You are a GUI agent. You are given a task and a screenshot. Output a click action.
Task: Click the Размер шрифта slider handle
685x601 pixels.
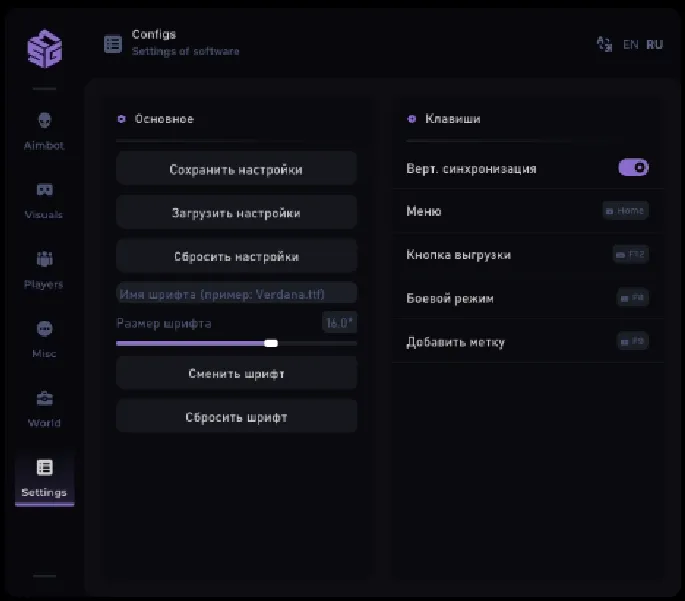270,343
